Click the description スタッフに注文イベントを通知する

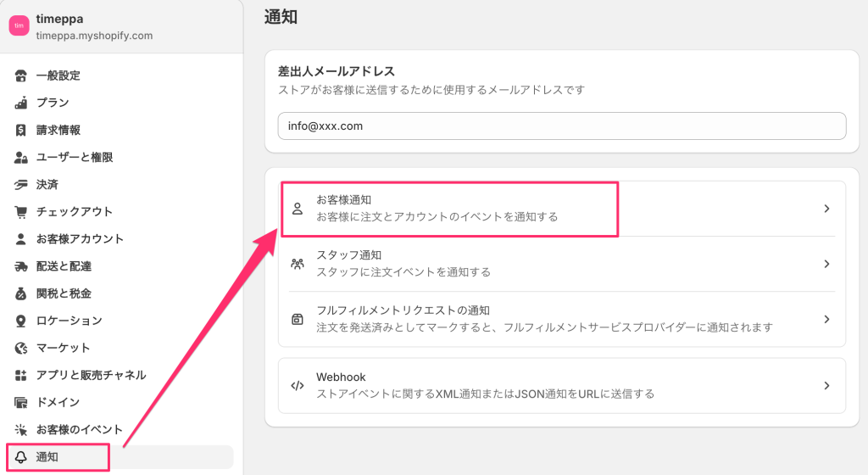click(x=403, y=272)
